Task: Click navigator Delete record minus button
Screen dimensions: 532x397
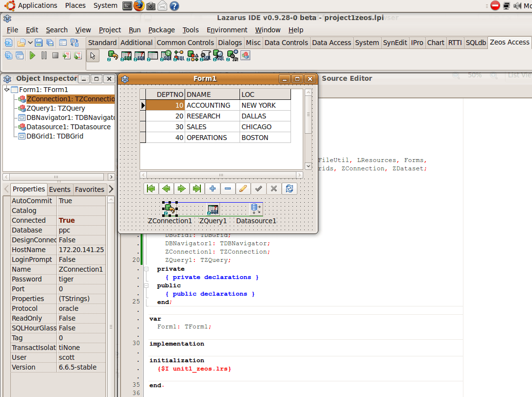Action: (228, 189)
